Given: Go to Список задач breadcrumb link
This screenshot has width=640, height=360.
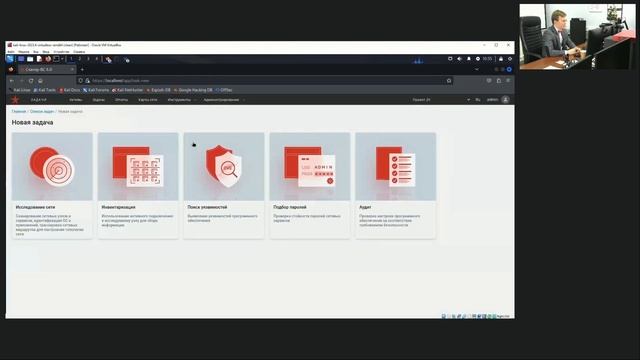Looking at the screenshot, I should (42, 111).
